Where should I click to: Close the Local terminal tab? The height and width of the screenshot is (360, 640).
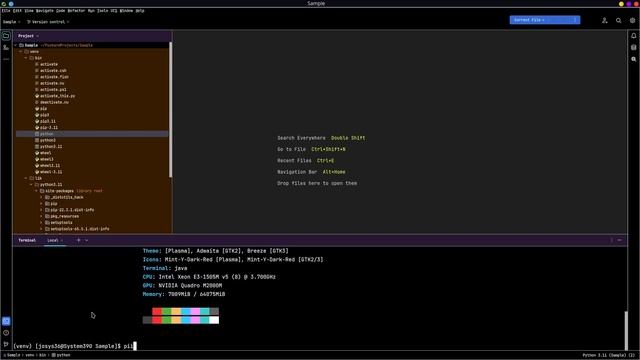click(62, 240)
